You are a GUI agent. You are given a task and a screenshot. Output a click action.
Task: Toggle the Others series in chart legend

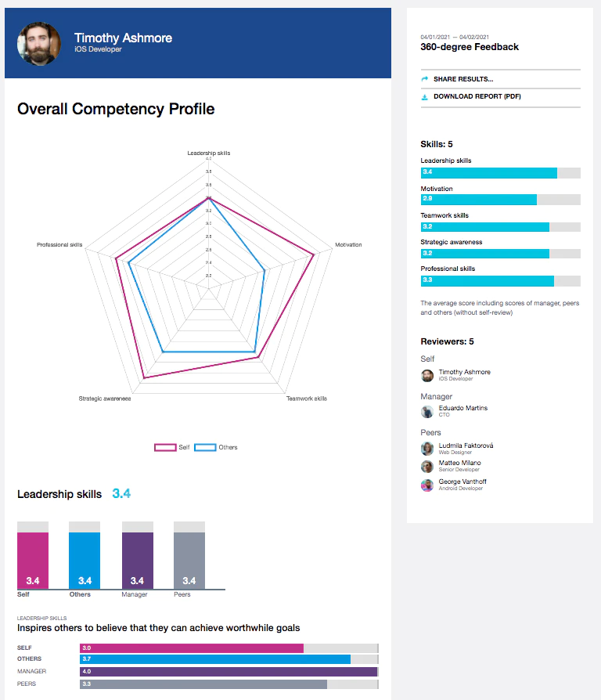pos(216,447)
